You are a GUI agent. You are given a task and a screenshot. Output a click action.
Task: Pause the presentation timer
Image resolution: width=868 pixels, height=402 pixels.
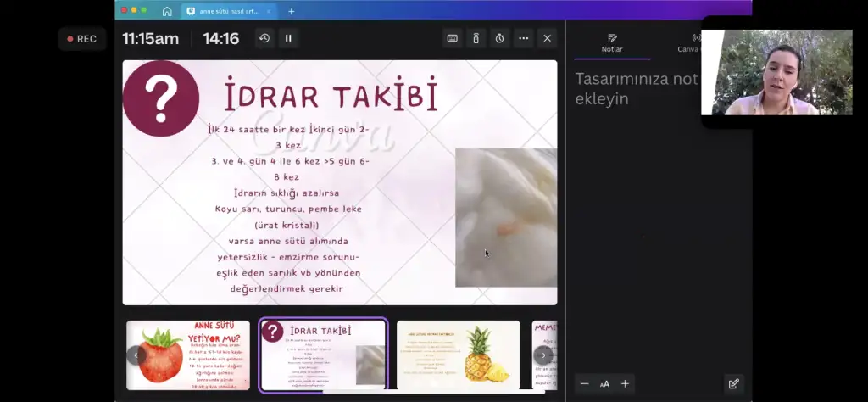pos(288,38)
